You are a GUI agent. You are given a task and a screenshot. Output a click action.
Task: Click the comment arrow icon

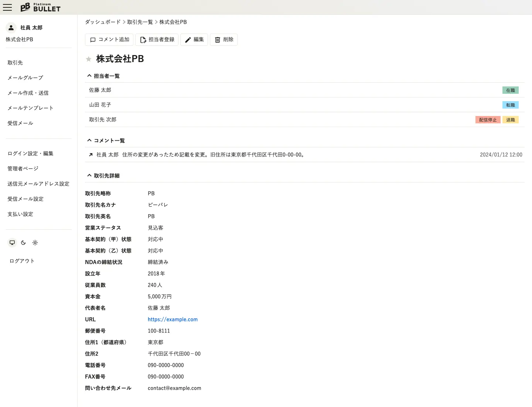[91, 155]
